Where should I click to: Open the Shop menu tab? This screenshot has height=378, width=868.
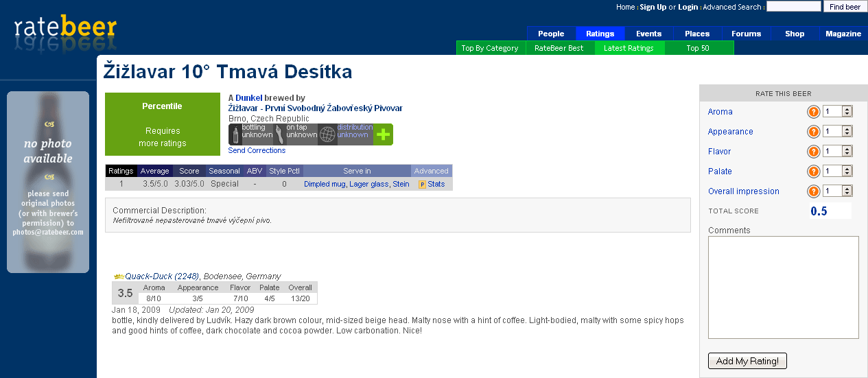795,34
